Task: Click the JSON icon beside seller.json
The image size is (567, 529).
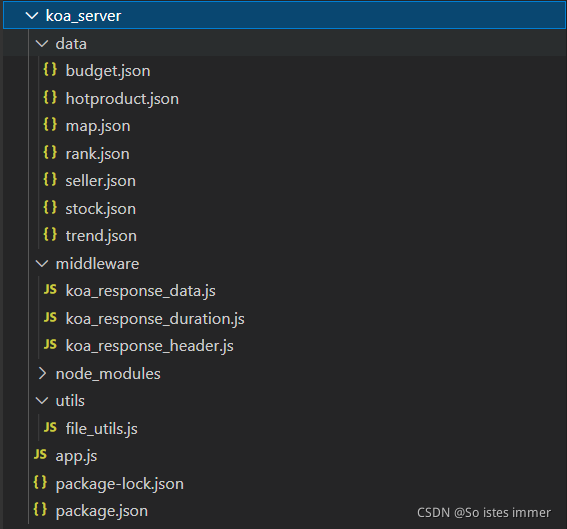Action: tap(50, 180)
